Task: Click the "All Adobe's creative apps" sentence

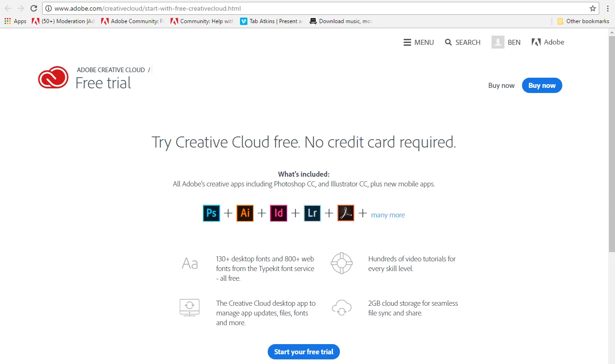Action: tap(304, 184)
